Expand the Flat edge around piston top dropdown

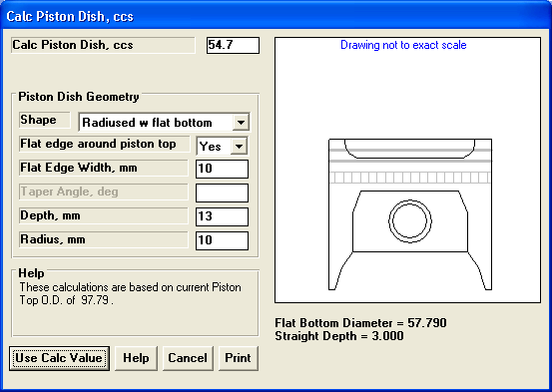point(239,147)
